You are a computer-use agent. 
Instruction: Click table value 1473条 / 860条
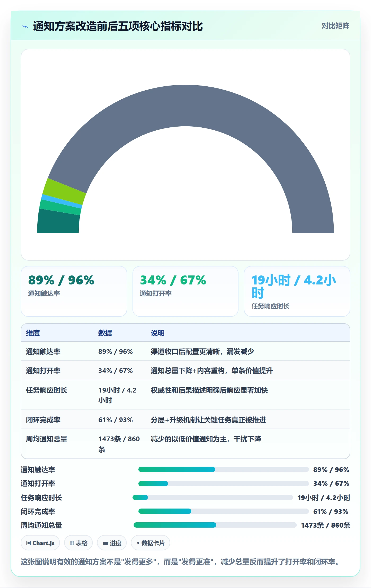point(119,444)
